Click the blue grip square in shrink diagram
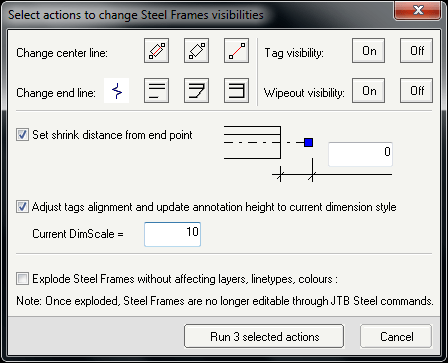The height and width of the screenshot is (363, 448). (x=309, y=143)
